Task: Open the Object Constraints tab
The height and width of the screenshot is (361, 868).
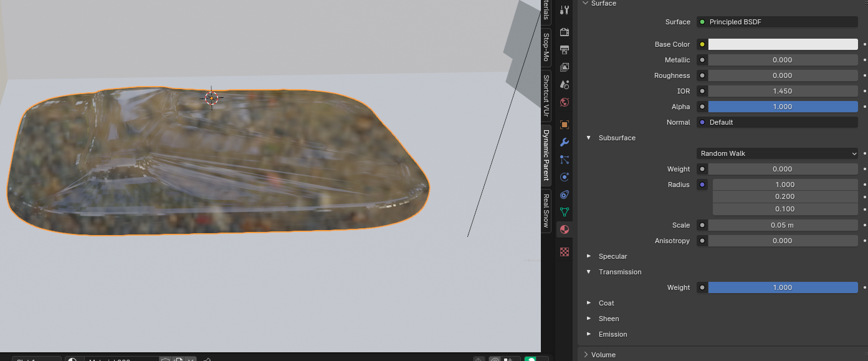Action: pos(565,195)
